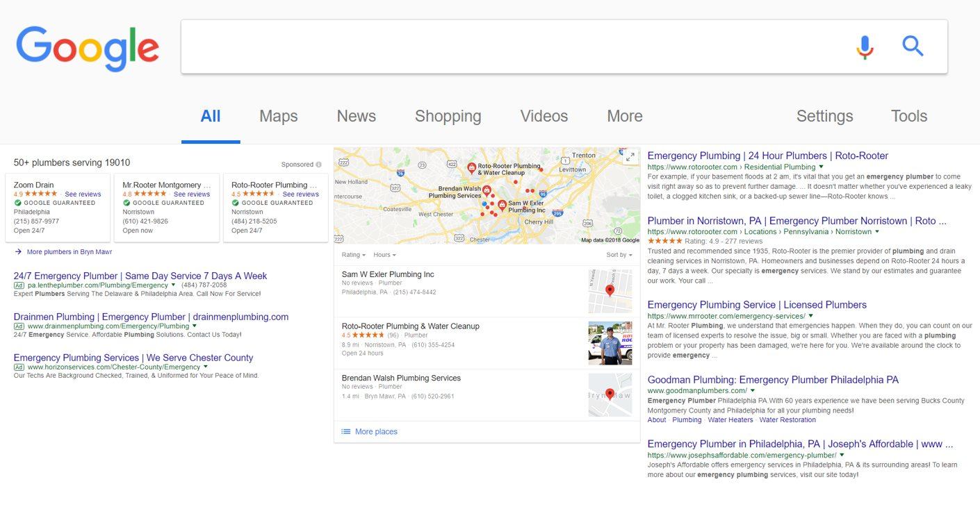This screenshot has height=509, width=980.
Task: Switch to the News tab
Action: coord(357,117)
